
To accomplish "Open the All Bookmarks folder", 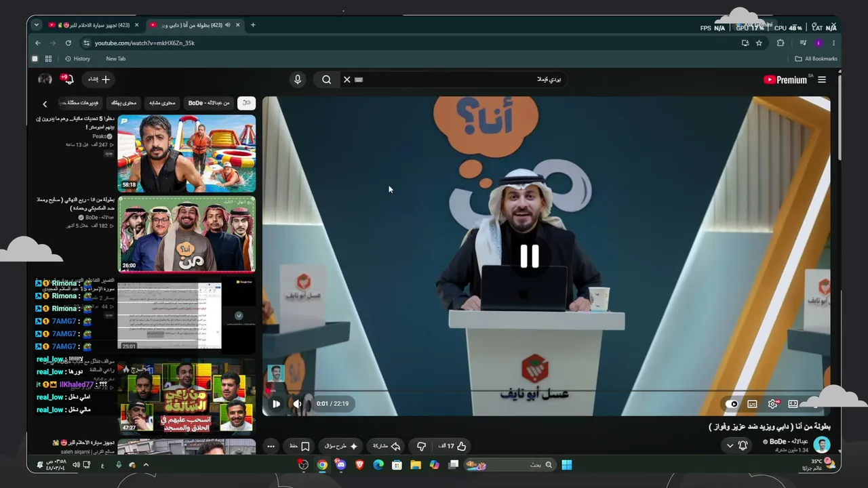I will [816, 59].
